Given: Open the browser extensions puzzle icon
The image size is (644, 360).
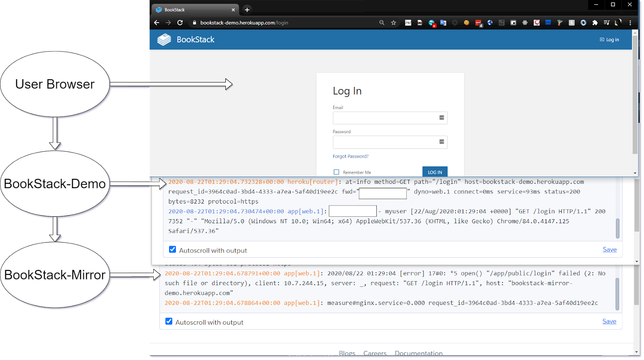Looking at the screenshot, I should coord(595,23).
